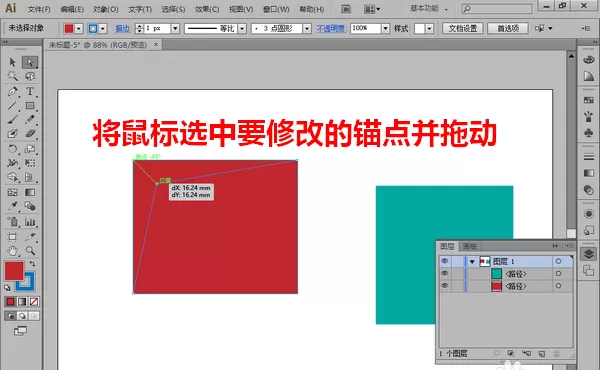Open the 等比 width profile dropdown
This screenshot has height=370, width=600.
point(242,28)
